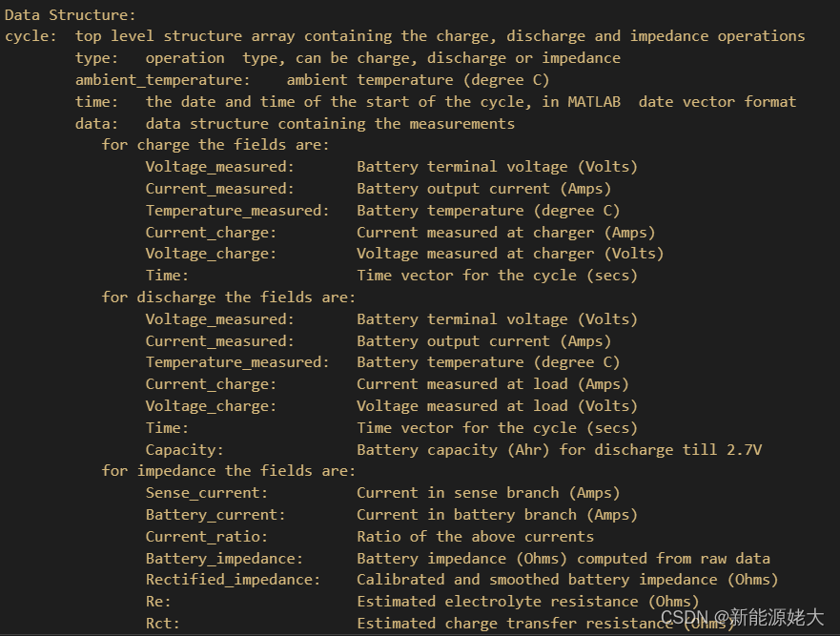The height and width of the screenshot is (636, 840).
Task: Select first 'Voltage_measured:' under charge fields
Action: click(219, 167)
